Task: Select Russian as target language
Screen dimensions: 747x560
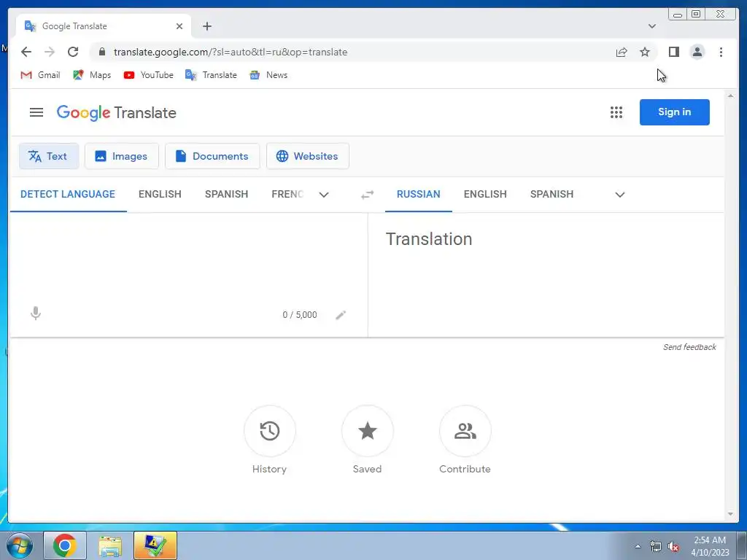Action: click(x=418, y=194)
